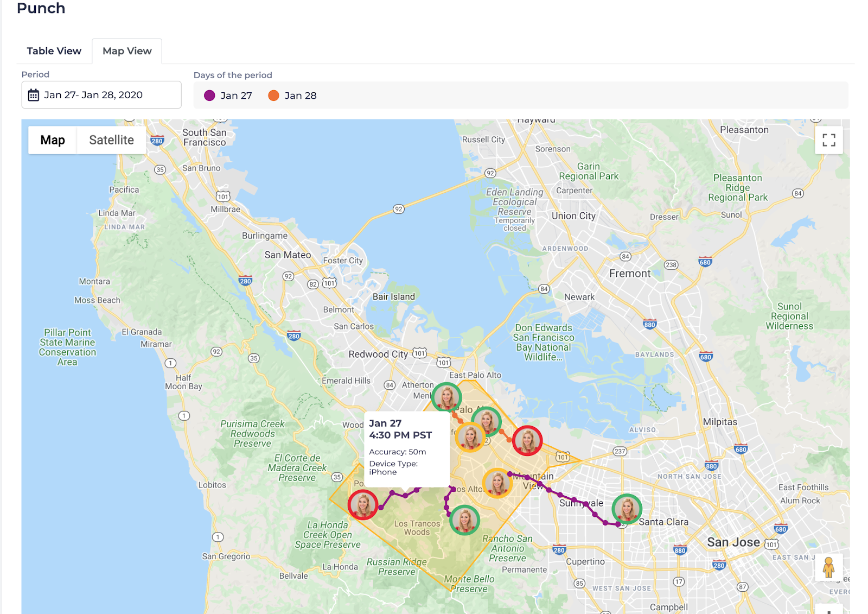Click the Jan 27 legend label
The height and width of the screenshot is (614, 868).
click(236, 96)
